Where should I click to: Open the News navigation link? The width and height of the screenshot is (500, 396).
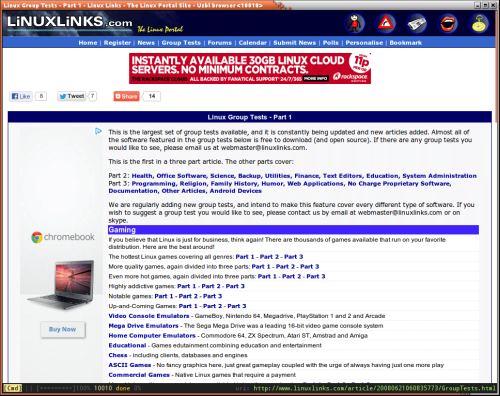pyautogui.click(x=146, y=43)
